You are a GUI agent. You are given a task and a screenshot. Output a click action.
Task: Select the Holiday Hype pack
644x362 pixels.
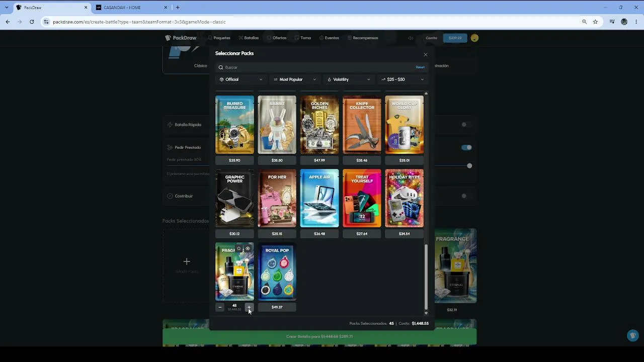(405, 198)
